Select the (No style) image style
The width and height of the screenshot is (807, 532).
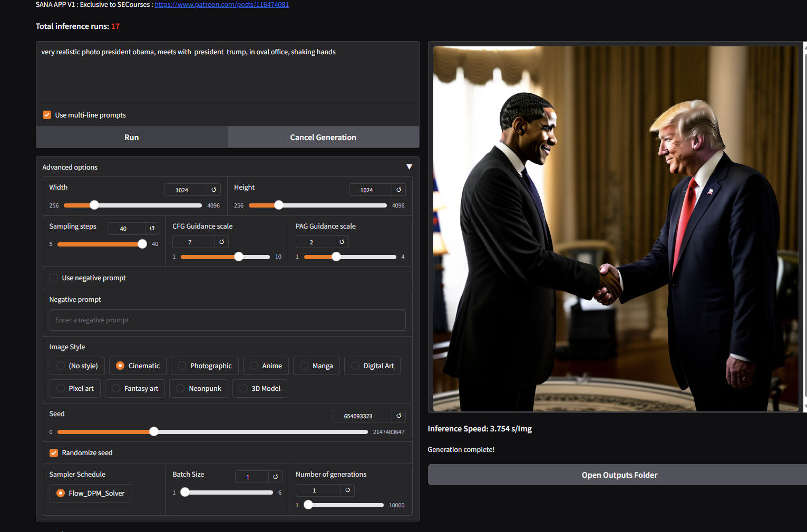(77, 366)
